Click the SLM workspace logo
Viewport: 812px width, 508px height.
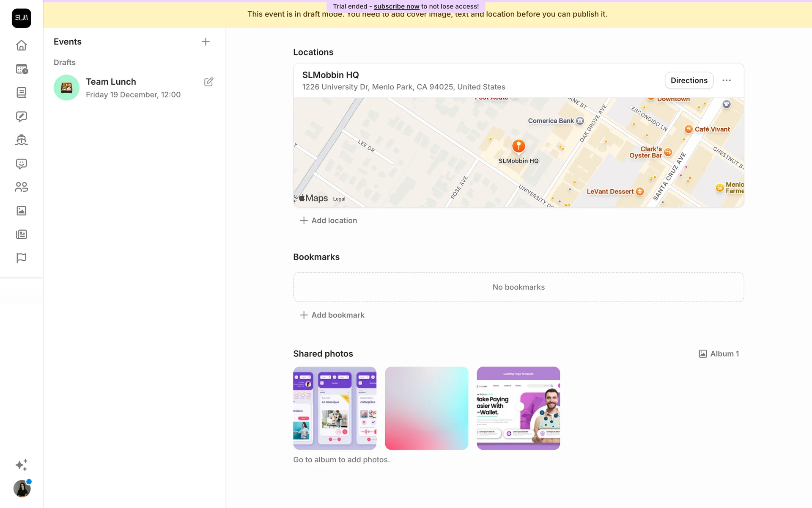pyautogui.click(x=21, y=18)
